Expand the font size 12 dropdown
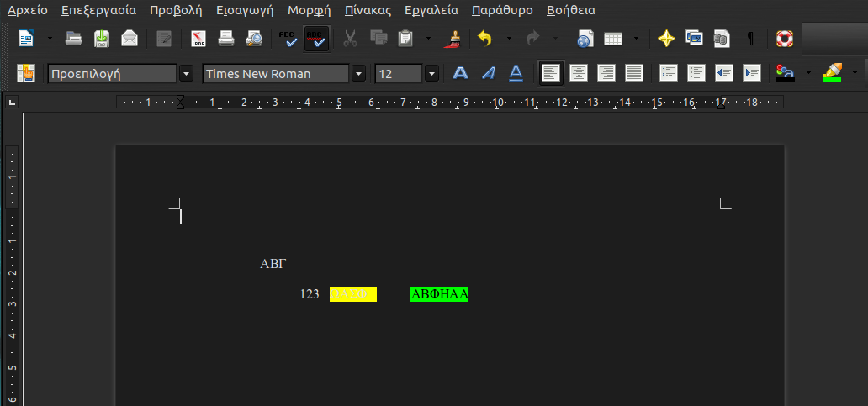Screen dimensions: 868x406 [432, 74]
